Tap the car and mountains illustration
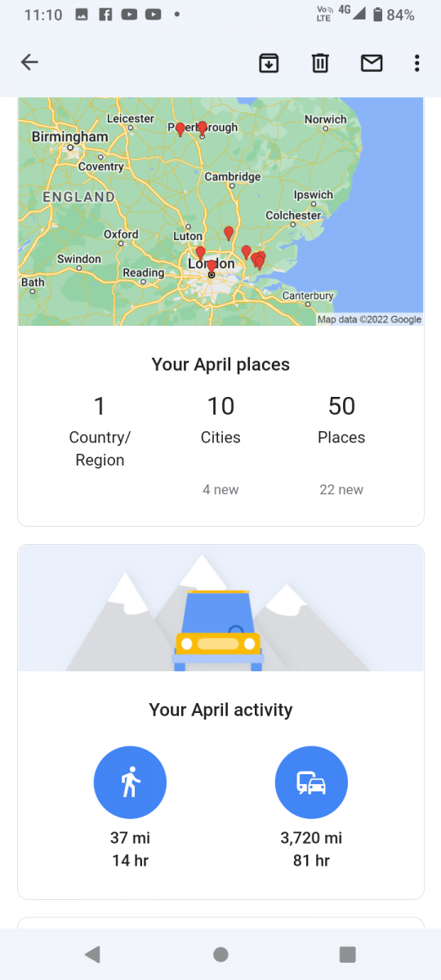The image size is (441, 980). click(x=220, y=608)
